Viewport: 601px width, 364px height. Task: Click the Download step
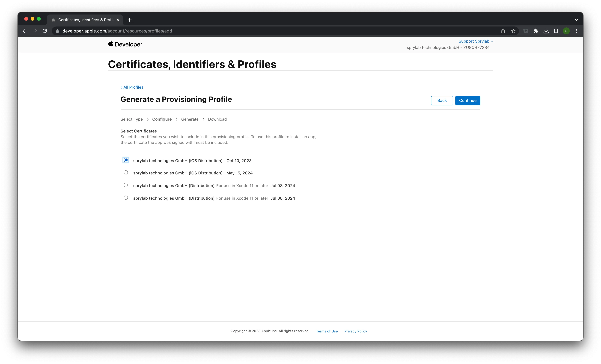click(x=217, y=119)
